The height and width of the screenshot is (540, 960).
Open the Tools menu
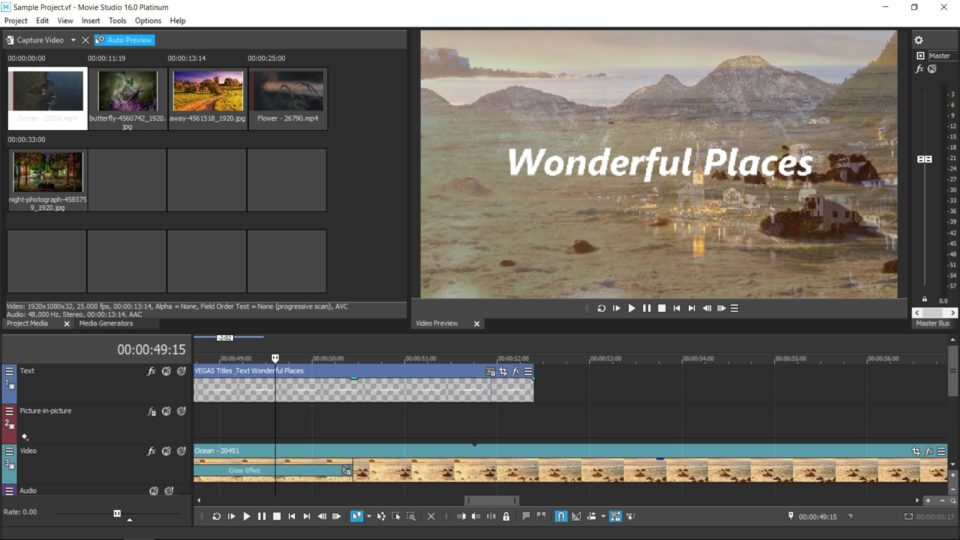click(118, 21)
